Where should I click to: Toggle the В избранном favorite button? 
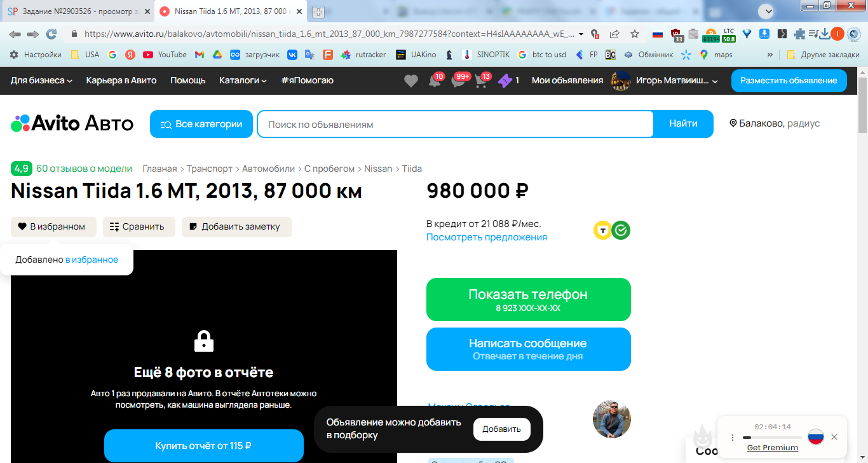pyautogui.click(x=53, y=227)
